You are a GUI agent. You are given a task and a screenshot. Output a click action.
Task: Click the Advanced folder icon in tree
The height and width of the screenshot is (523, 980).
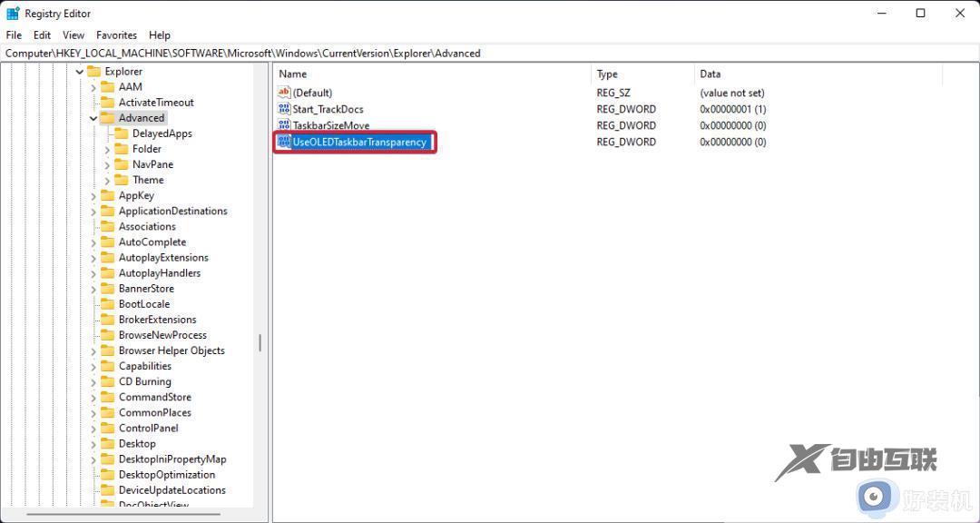pyautogui.click(x=109, y=117)
